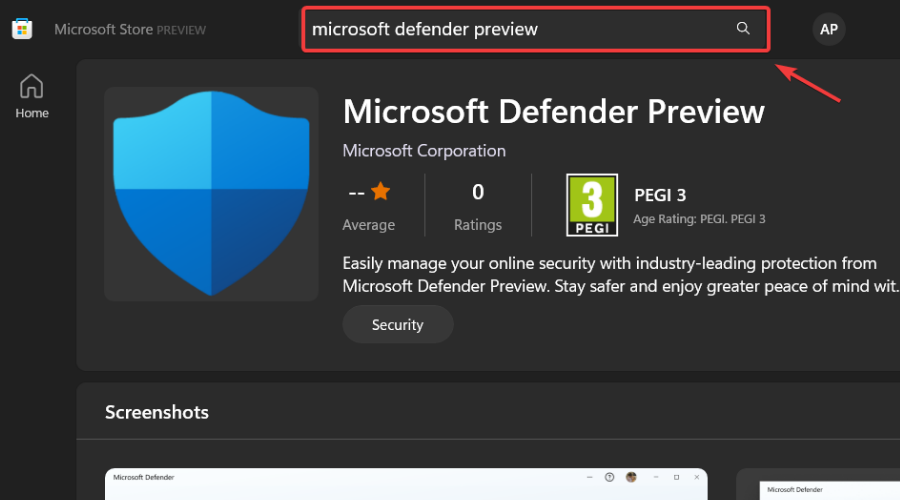The image size is (900, 500).
Task: Click the app description paragraph
Action: click(x=620, y=274)
